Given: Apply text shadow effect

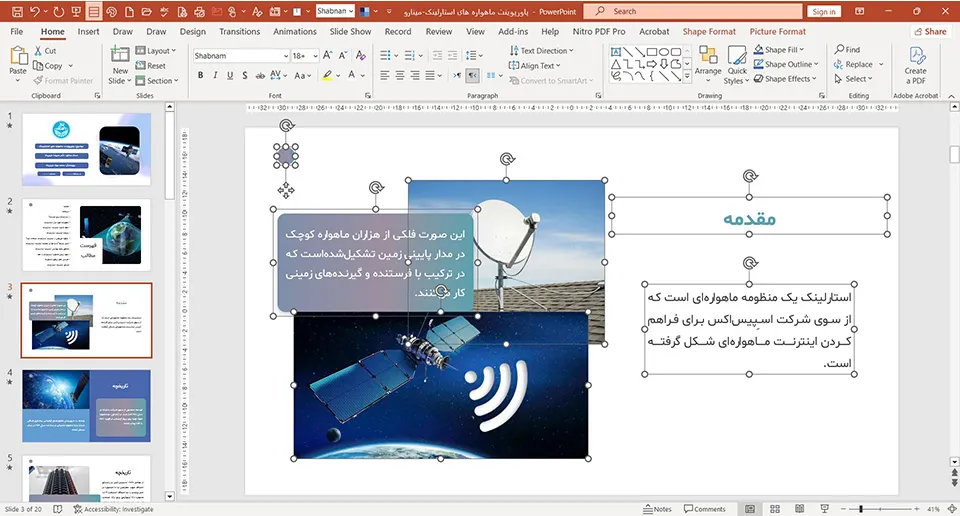Looking at the screenshot, I should (244, 75).
